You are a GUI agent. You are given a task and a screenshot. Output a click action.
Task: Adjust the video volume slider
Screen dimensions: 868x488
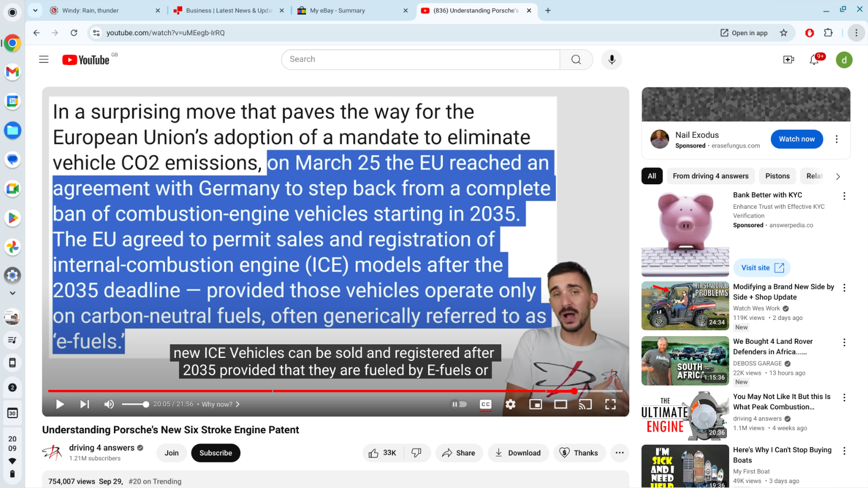(135, 404)
